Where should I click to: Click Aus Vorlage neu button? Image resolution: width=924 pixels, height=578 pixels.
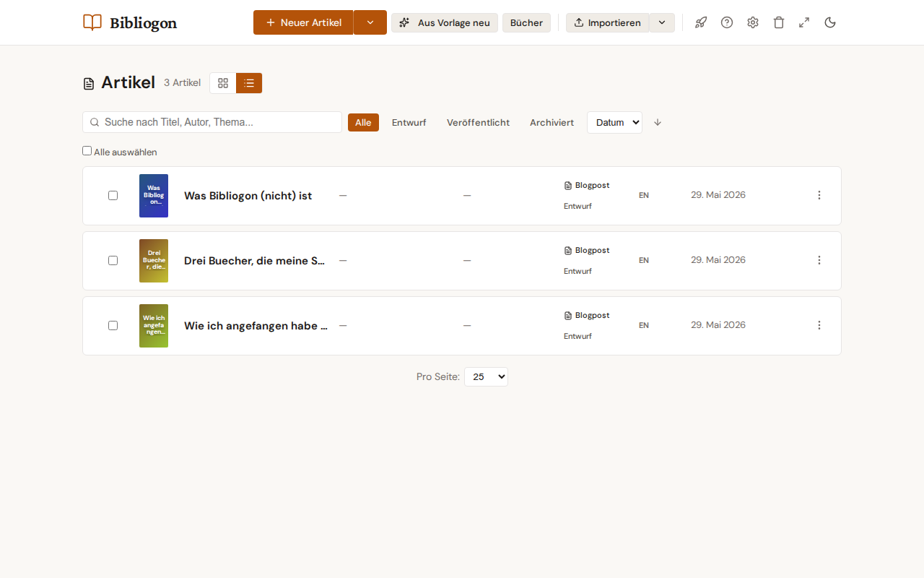coord(445,22)
